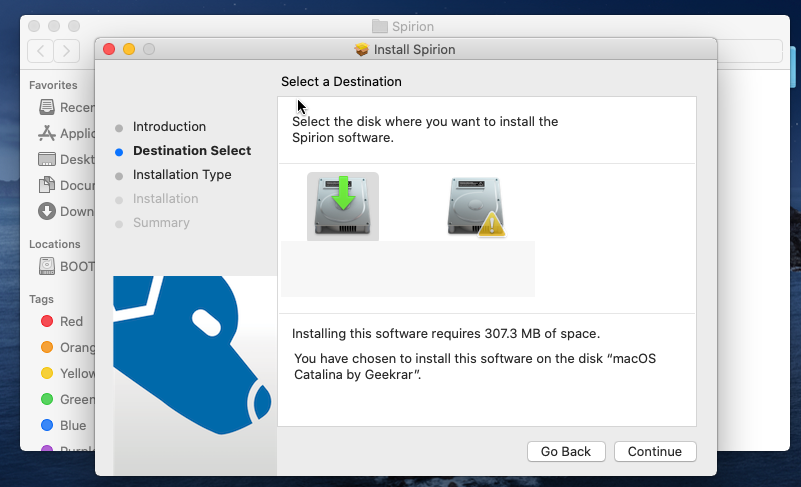Click the Finder forward navigation arrow
Screen dimensions: 801x487
(x=67, y=51)
